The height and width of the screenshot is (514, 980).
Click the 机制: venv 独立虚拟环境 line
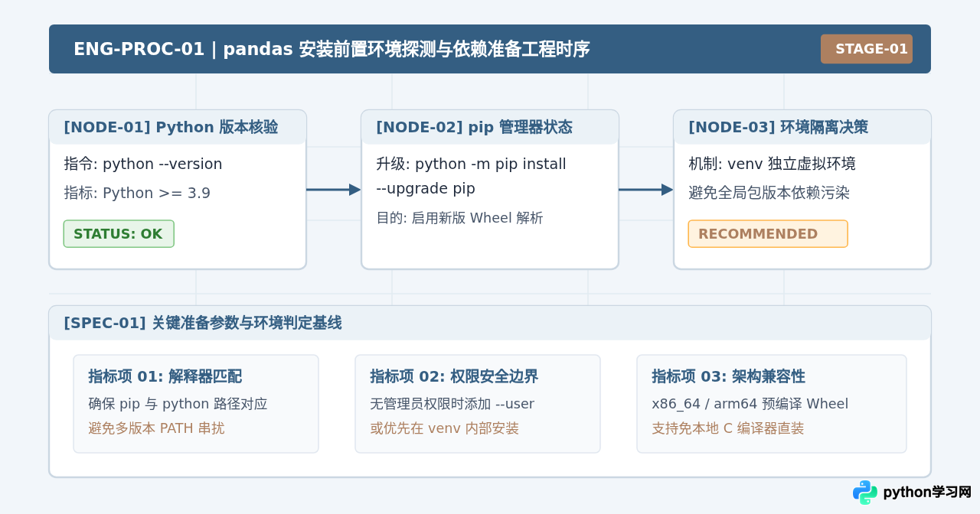pyautogui.click(x=772, y=164)
